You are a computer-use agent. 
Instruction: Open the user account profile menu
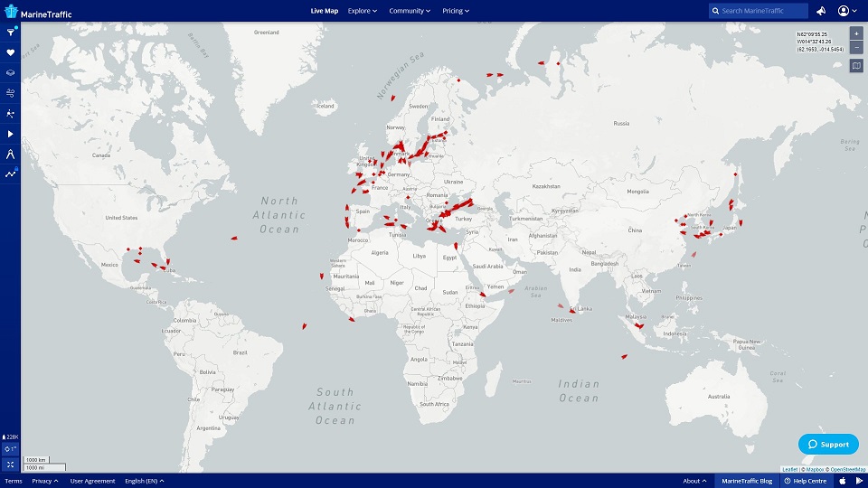(847, 11)
